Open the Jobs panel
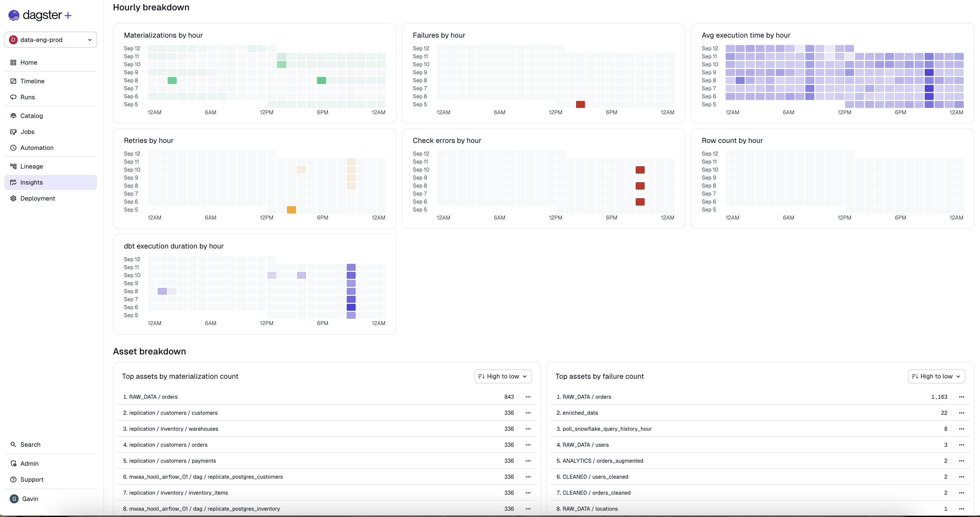Image resolution: width=980 pixels, height=517 pixels. click(x=27, y=132)
